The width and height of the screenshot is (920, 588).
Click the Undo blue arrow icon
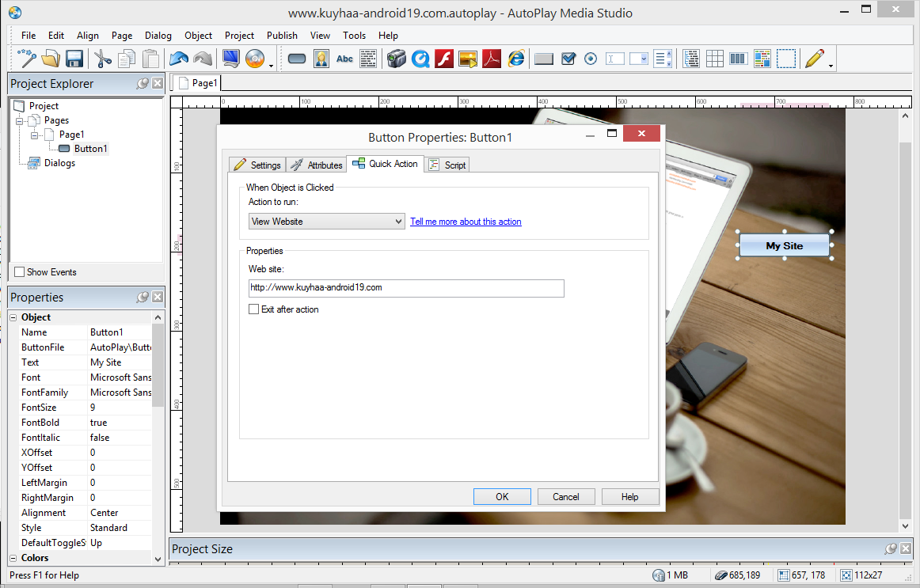pos(179,59)
